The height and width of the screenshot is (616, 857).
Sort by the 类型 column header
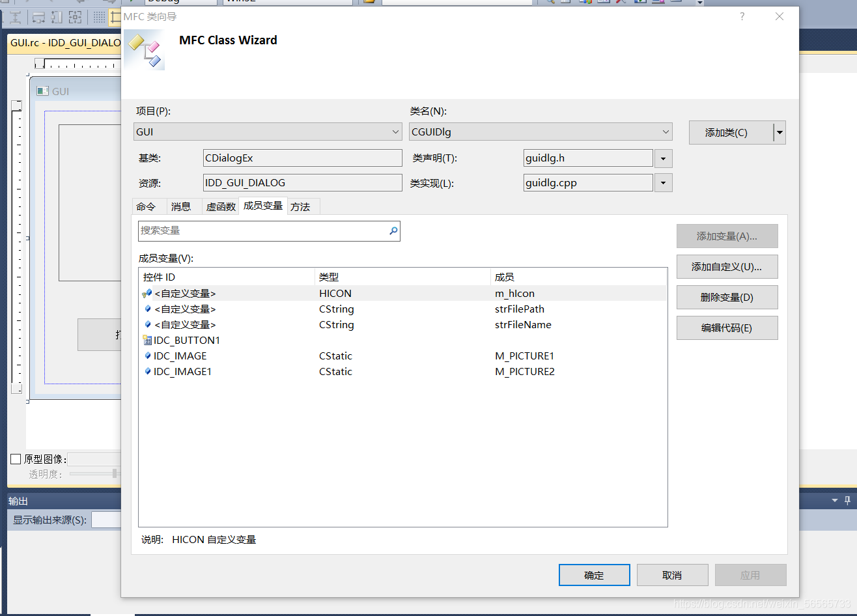(x=402, y=277)
